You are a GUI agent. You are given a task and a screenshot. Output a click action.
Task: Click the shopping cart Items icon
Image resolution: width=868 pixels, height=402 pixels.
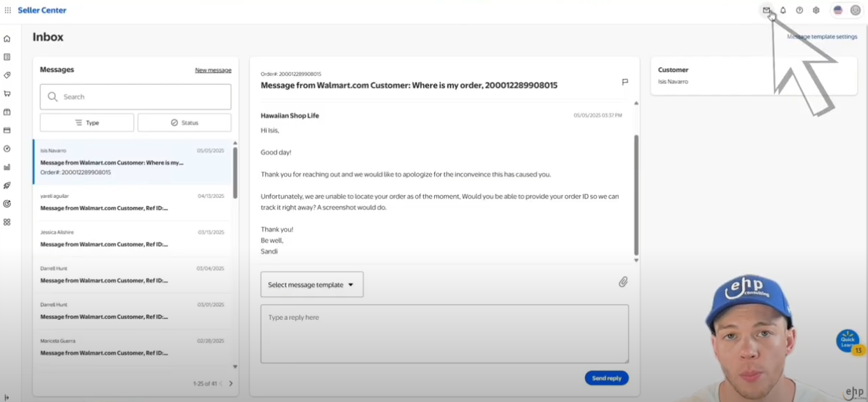(7, 94)
